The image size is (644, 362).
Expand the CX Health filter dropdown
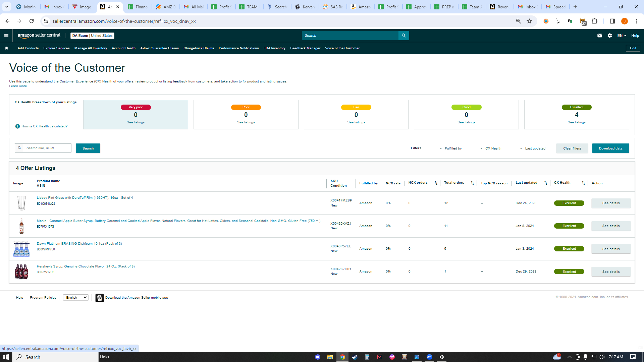[x=491, y=148]
